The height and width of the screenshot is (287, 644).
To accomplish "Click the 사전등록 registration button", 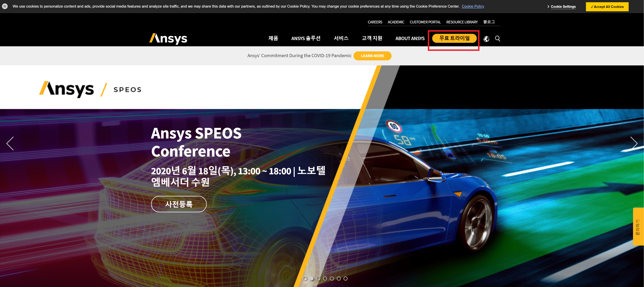I will point(179,204).
